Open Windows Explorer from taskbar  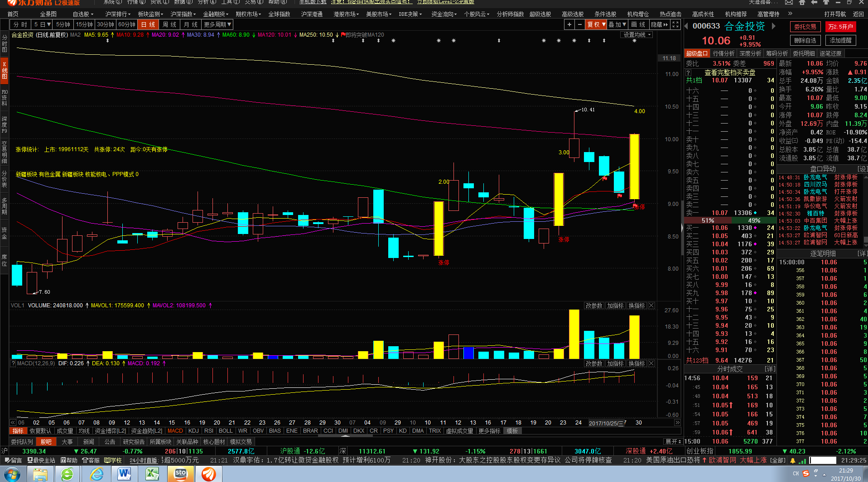(40, 474)
